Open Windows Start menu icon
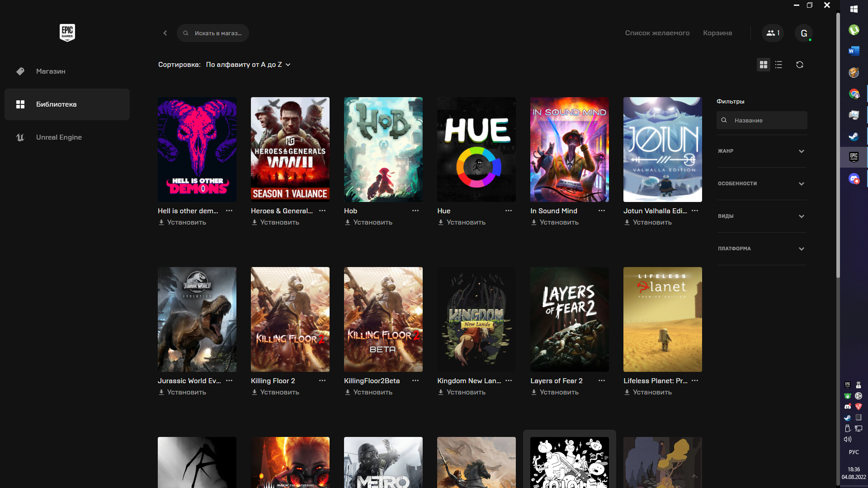 point(854,9)
